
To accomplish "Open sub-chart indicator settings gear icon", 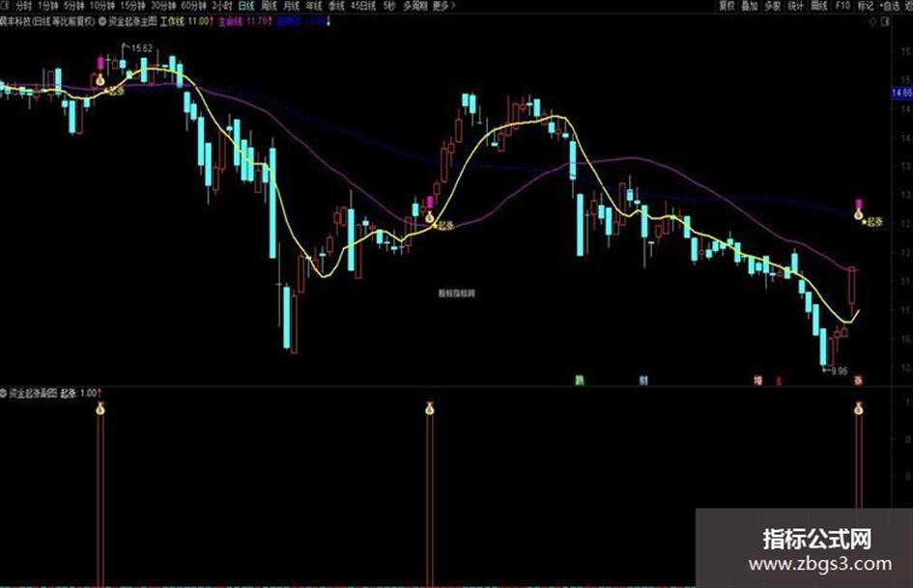I will (x=4, y=394).
